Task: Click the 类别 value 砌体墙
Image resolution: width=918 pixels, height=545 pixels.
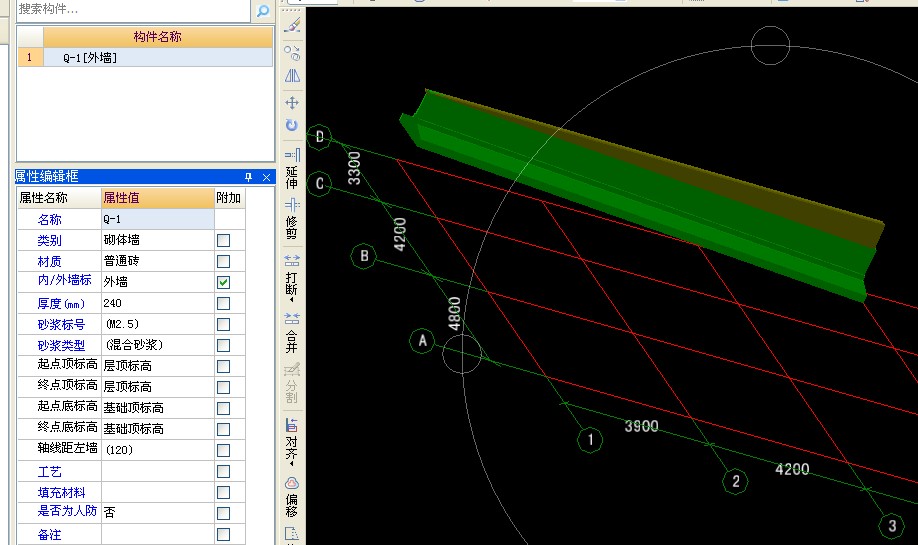Action: 157,240
